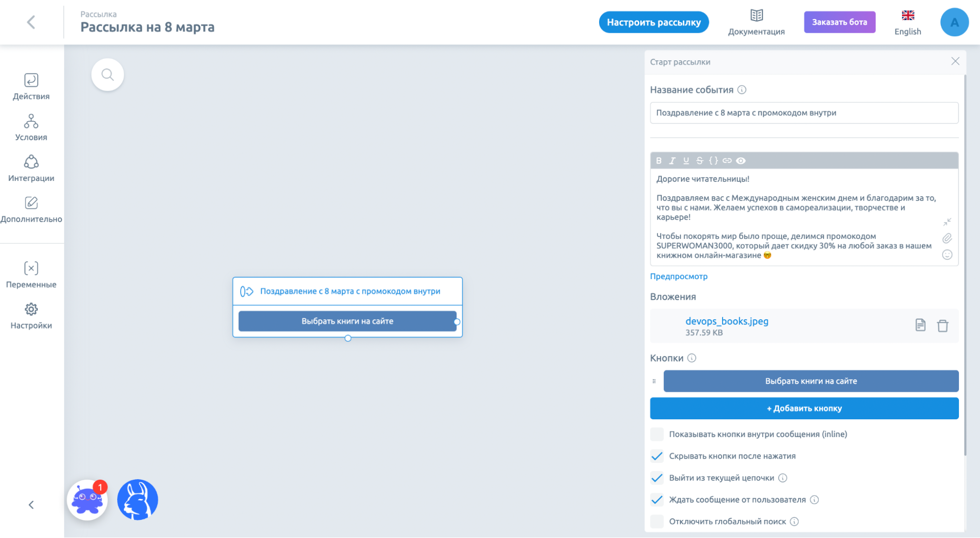Click the 'Заказать бота' menu button
The width and height of the screenshot is (980, 538).
840,22
